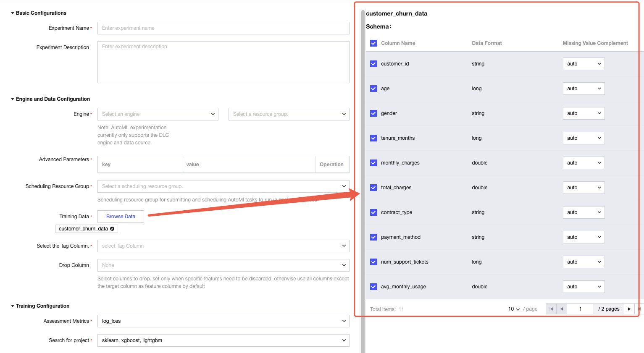The height and width of the screenshot is (353, 644).
Task: Uncheck the monthly_charges column checkbox
Action: click(x=373, y=163)
